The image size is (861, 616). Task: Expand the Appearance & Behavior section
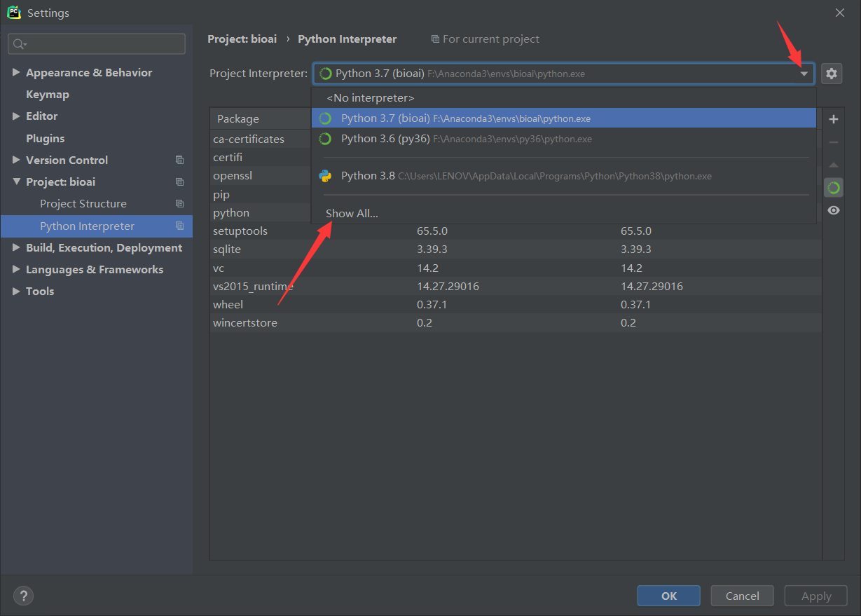(x=16, y=72)
